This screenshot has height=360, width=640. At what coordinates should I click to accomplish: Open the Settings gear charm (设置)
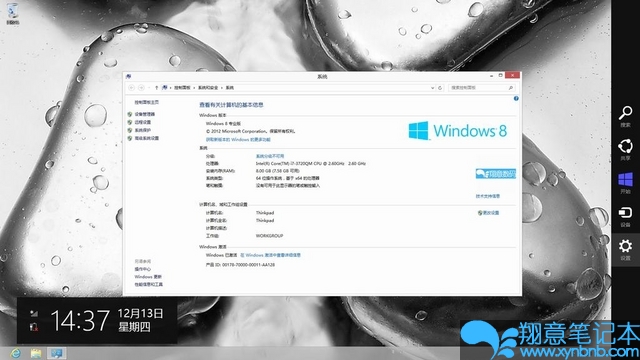[625, 249]
